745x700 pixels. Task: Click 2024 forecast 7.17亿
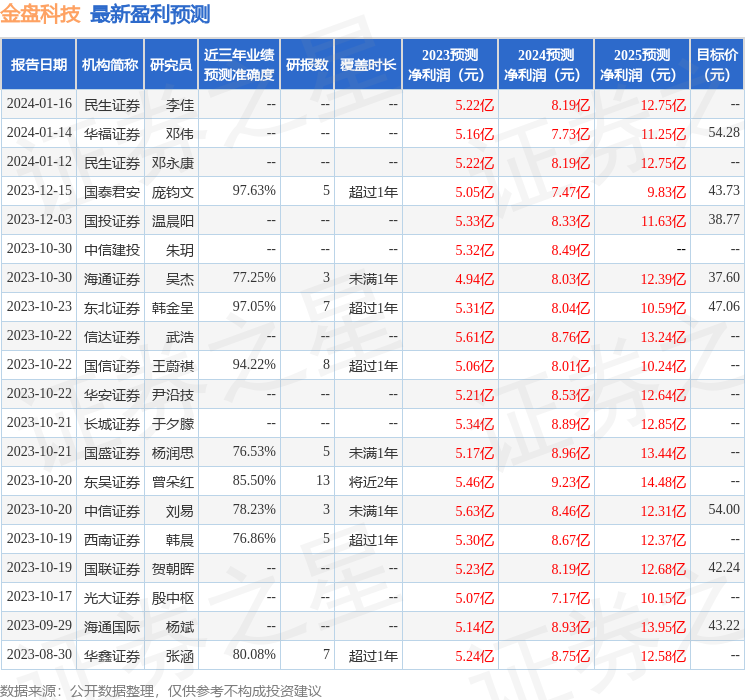coord(571,598)
